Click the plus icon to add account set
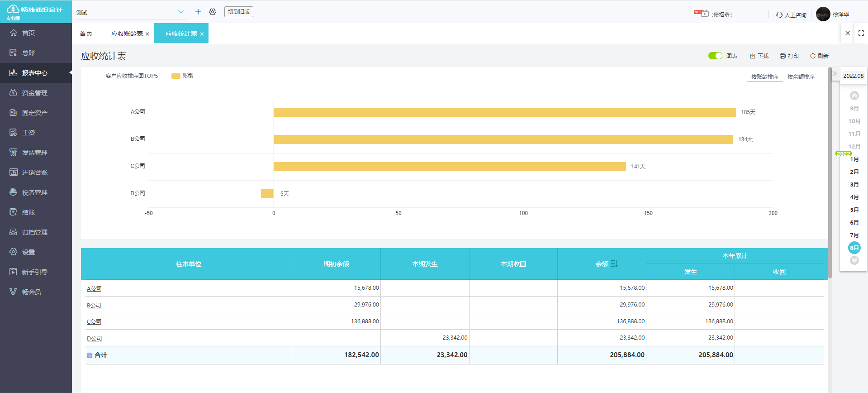Image resolution: width=868 pixels, height=393 pixels. (x=198, y=12)
